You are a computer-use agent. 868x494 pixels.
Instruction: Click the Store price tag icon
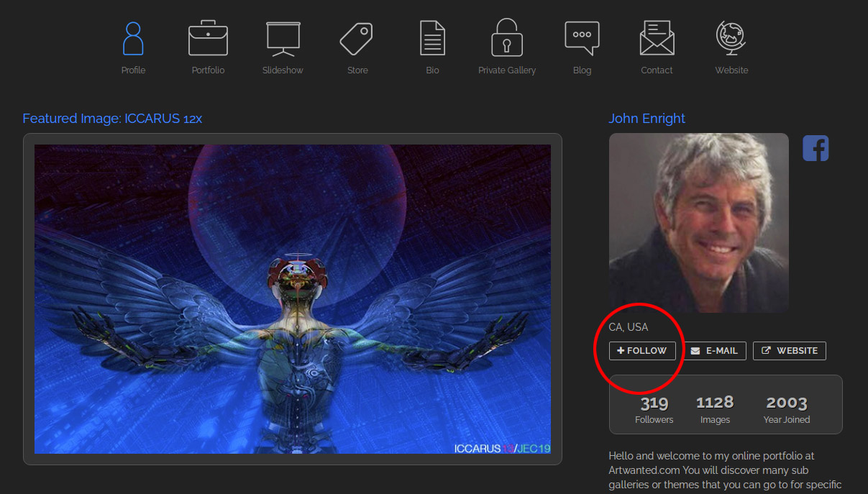357,39
